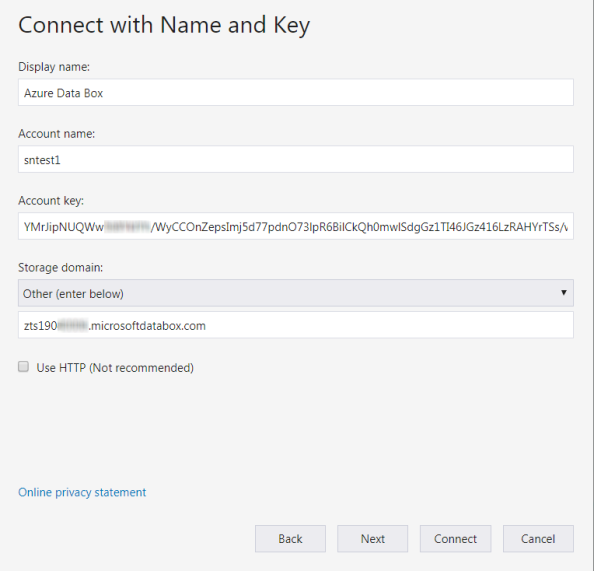Click the Account name field containing sntest1
594x571 pixels.
(x=295, y=160)
